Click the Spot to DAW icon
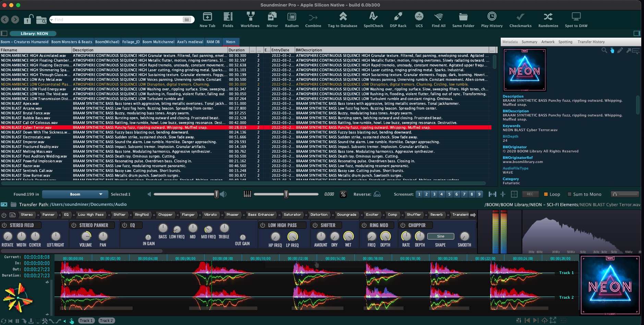The height and width of the screenshot is (325, 644). [x=576, y=17]
